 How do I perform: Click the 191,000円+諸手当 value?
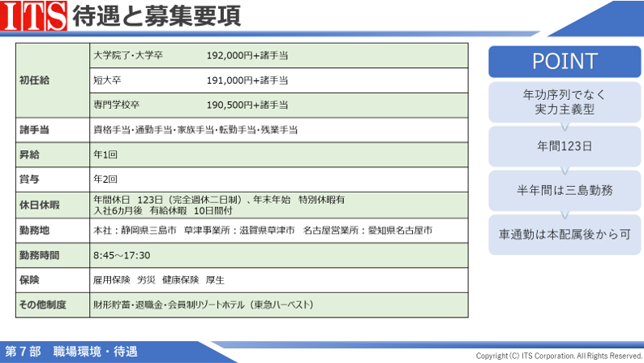coord(247,80)
